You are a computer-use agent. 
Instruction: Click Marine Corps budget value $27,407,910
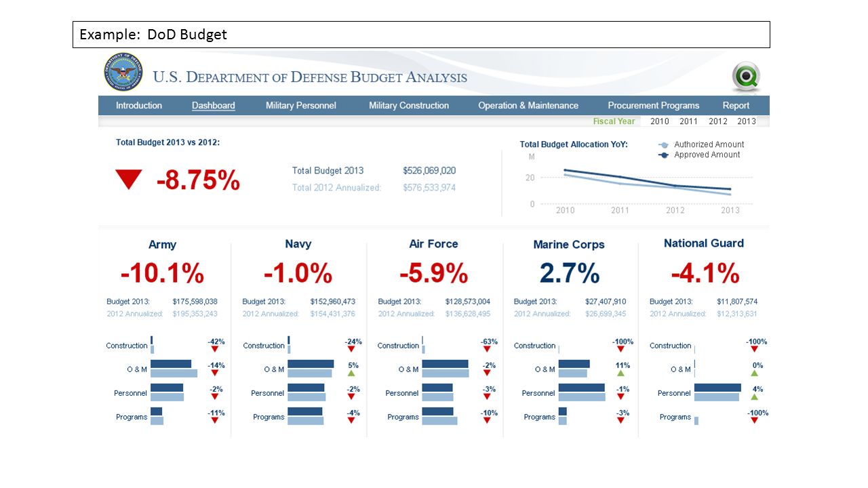tap(606, 302)
